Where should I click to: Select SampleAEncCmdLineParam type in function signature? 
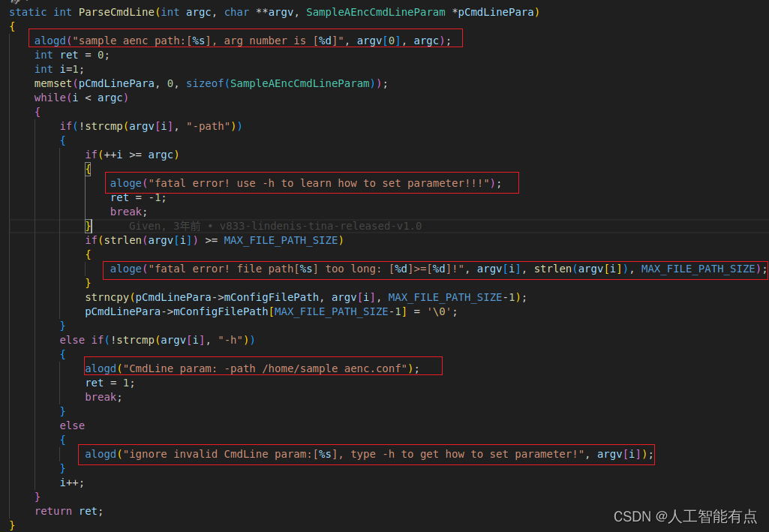pos(376,12)
